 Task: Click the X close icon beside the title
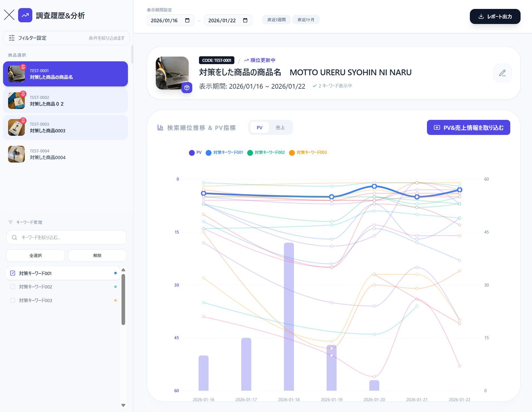(x=9, y=15)
